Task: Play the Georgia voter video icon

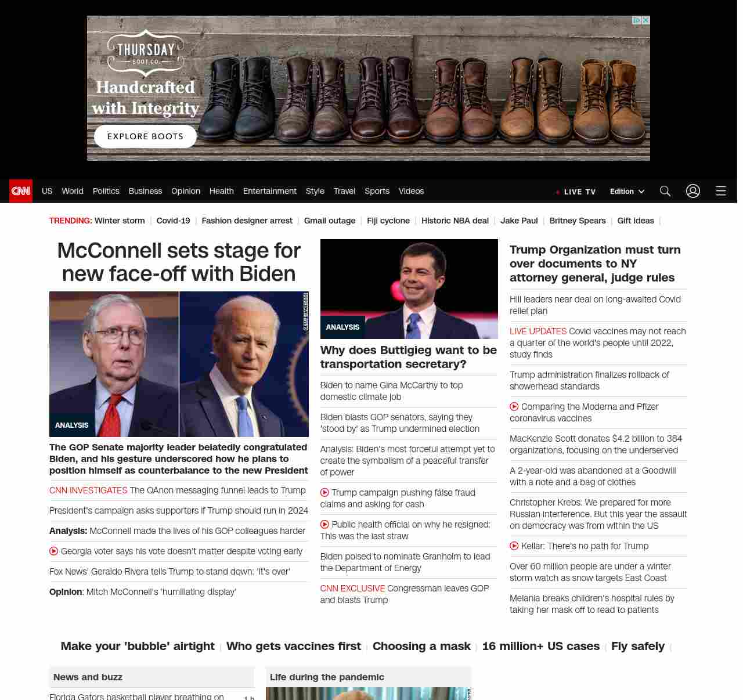Action: coord(54,551)
